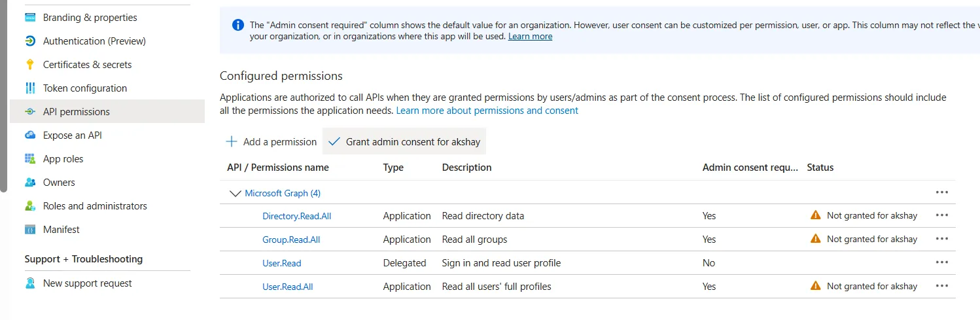This screenshot has width=980, height=320.
Task: Click the checkmark icon for Grant admin consent
Action: [334, 142]
